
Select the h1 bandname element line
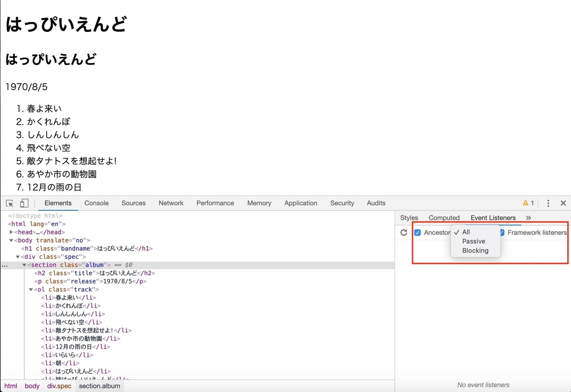(x=87, y=249)
